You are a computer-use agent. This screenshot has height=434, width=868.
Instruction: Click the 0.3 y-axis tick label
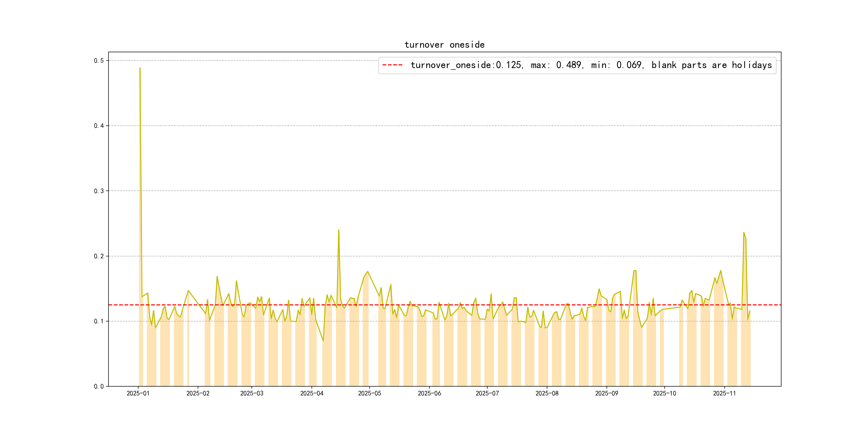click(99, 191)
